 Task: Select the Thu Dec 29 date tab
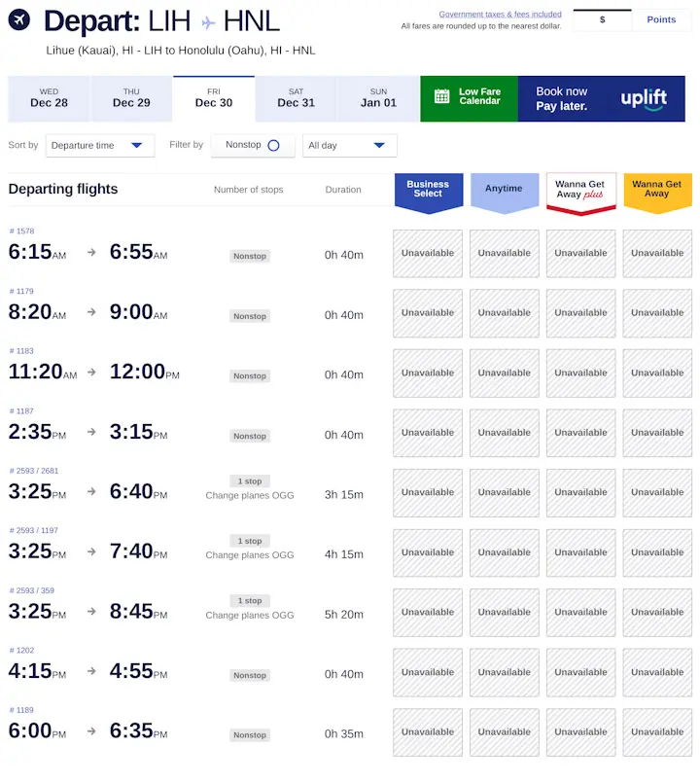pos(131,99)
